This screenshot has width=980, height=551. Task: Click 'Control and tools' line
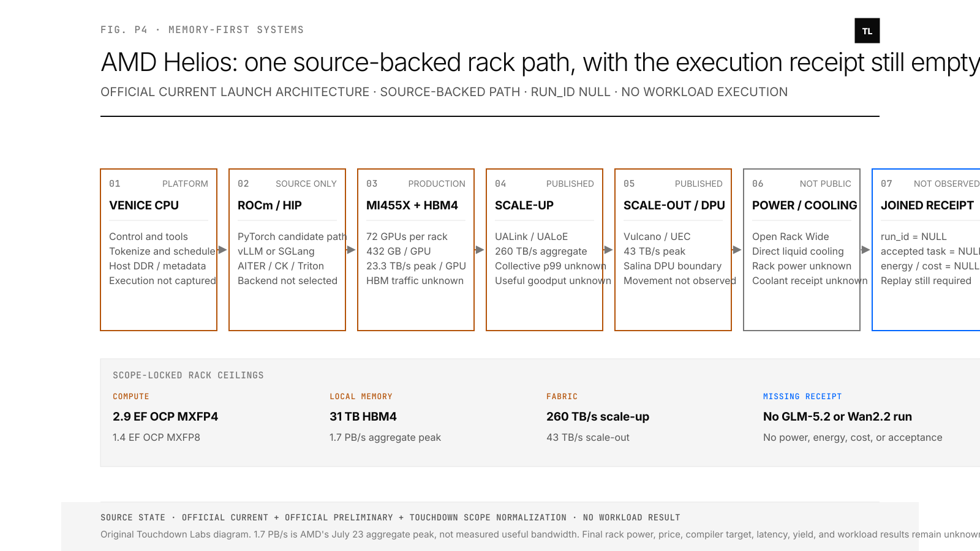pyautogui.click(x=148, y=236)
